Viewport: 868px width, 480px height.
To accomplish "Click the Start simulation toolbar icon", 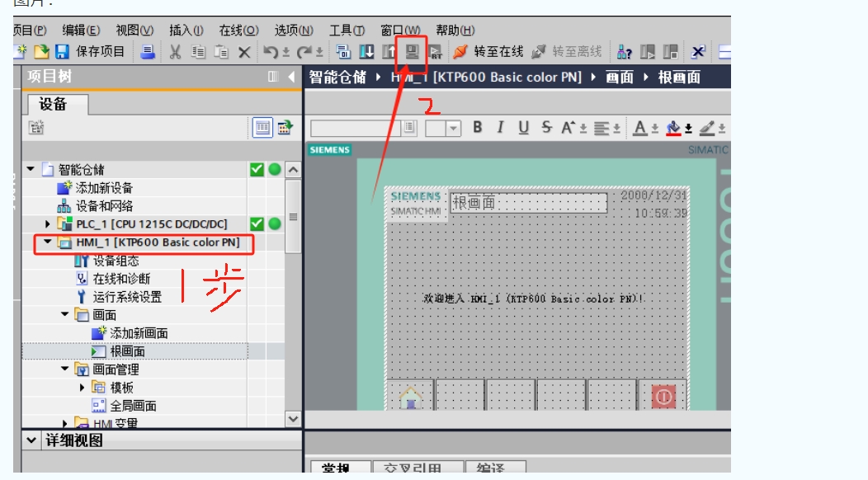I will 411,52.
